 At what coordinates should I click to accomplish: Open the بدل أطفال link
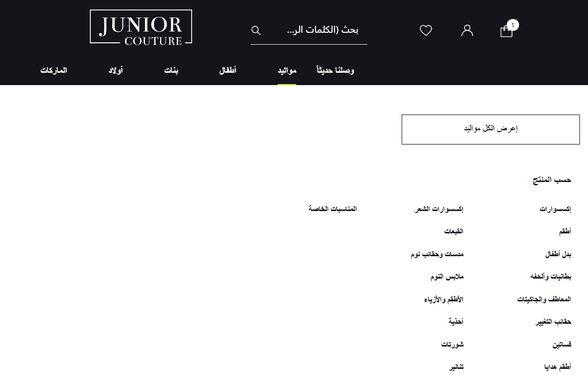coord(558,254)
